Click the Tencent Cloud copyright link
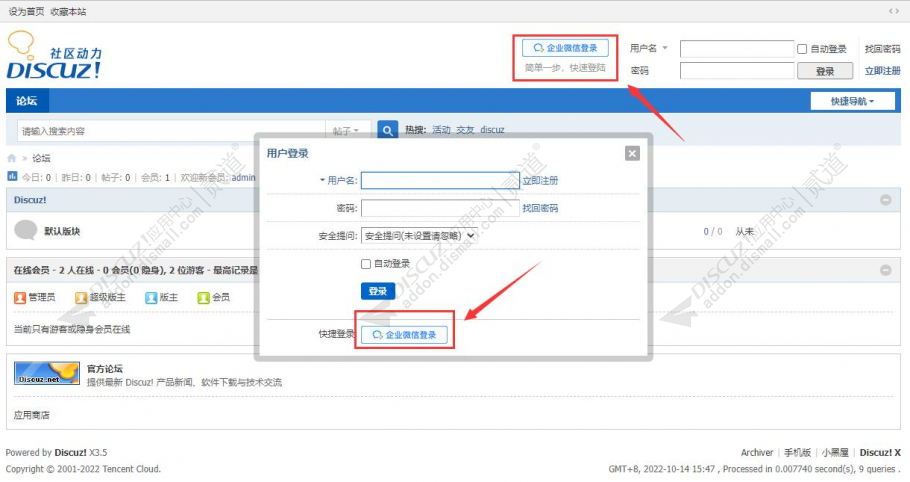This screenshot has height=482, width=910. click(129, 469)
